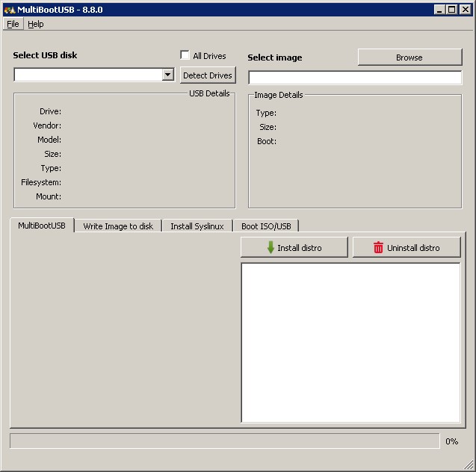Click the progress bar at bottom
This screenshot has height=472, width=476.
tap(225, 441)
